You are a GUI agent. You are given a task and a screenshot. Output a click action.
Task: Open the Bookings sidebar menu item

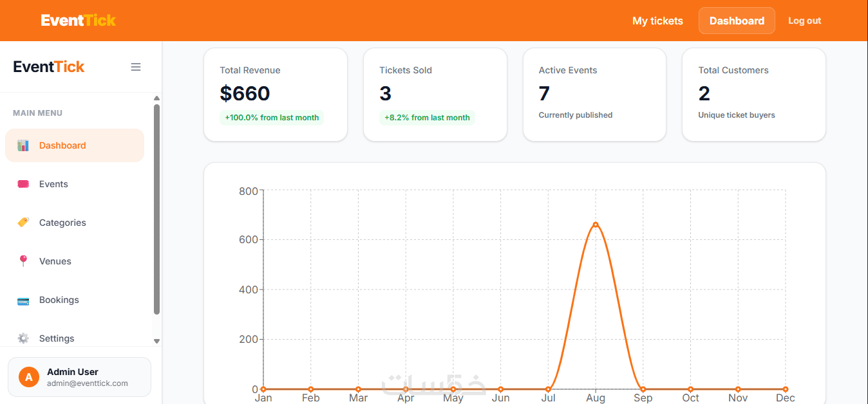tap(75, 300)
